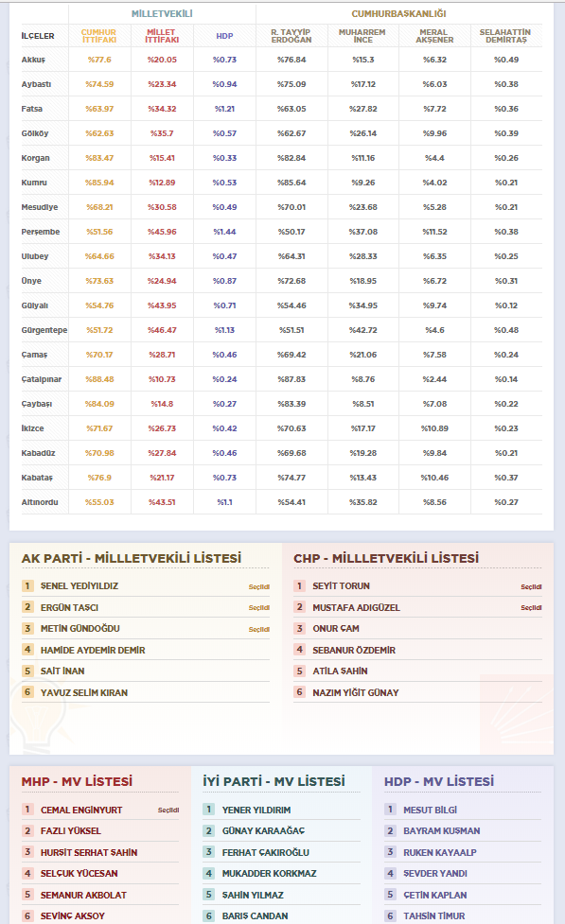The width and height of the screenshot is (565, 924).
Task: Click Fatsa HDP value %1.21
Action: (x=224, y=109)
